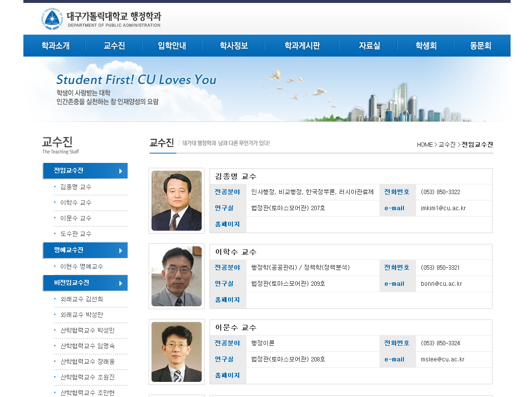This screenshot has height=397, width=532.
Task: Click the 김종명 교수 card heading
Action: pos(236,177)
